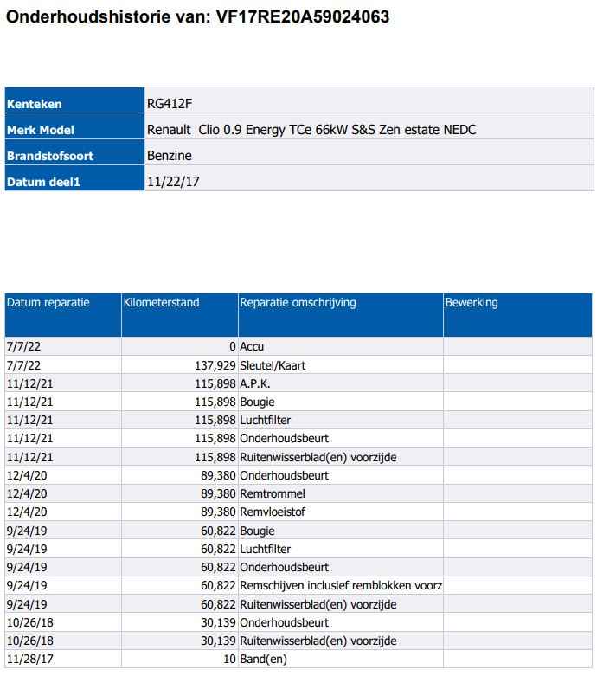Screen dimensions: 616x689
Task: Select the 'Renault Clio 0.9 Energy TCe' model value
Action: [311, 130]
